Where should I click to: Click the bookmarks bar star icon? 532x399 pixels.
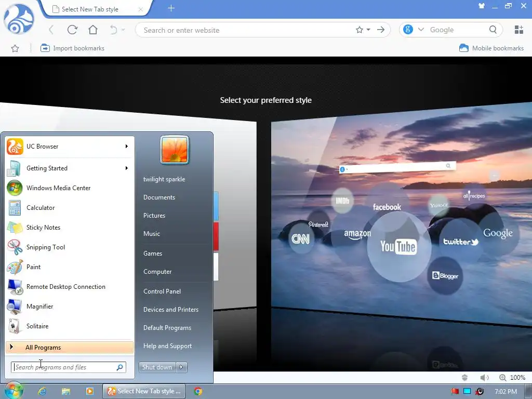point(15,48)
